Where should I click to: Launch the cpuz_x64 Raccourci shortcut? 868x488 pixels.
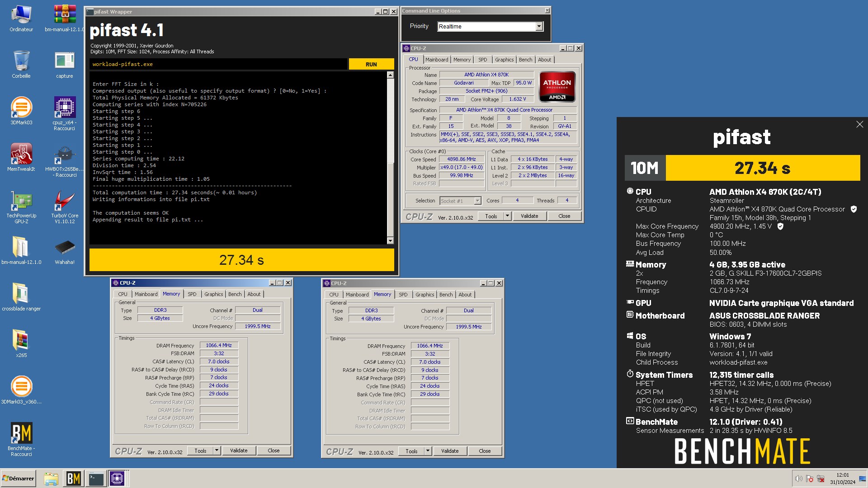pyautogui.click(x=65, y=113)
